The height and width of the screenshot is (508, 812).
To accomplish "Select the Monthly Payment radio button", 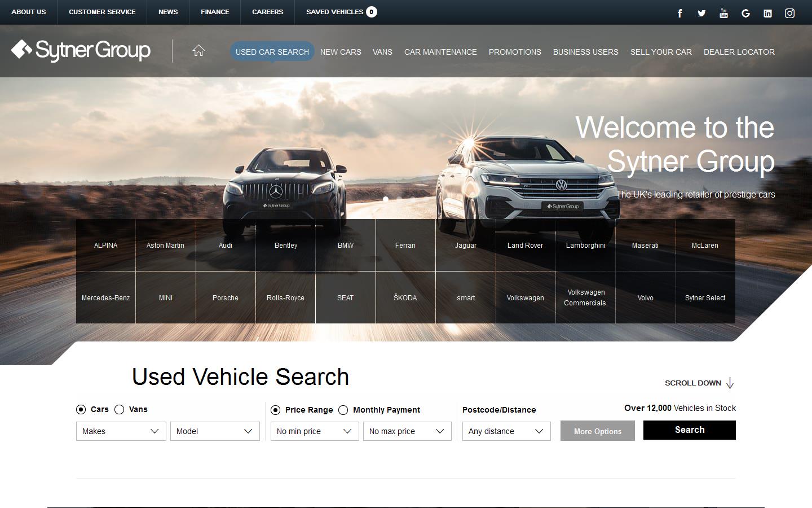I will pos(343,410).
